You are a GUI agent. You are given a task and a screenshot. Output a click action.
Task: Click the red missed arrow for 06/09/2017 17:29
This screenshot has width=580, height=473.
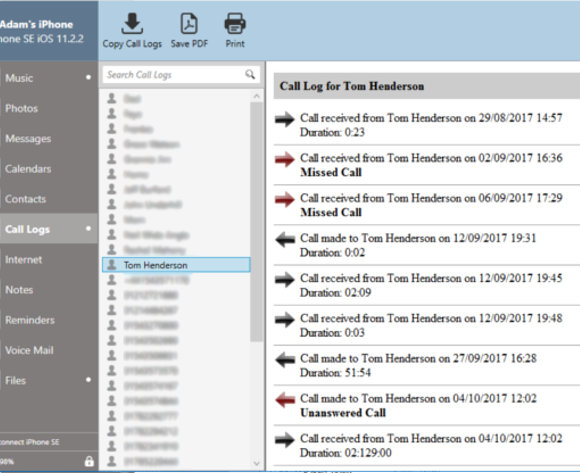tap(285, 199)
